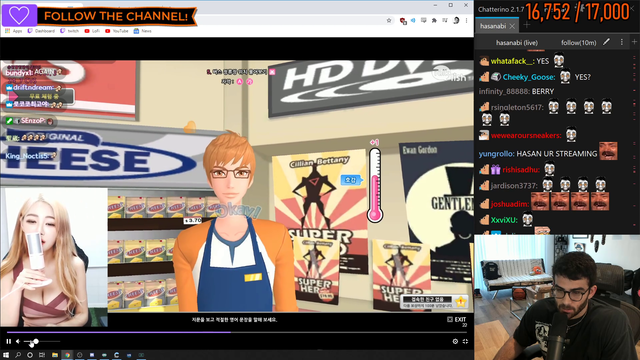Click username infinity_88888 in chat
Viewport: 640px width, 360px height.
point(504,91)
